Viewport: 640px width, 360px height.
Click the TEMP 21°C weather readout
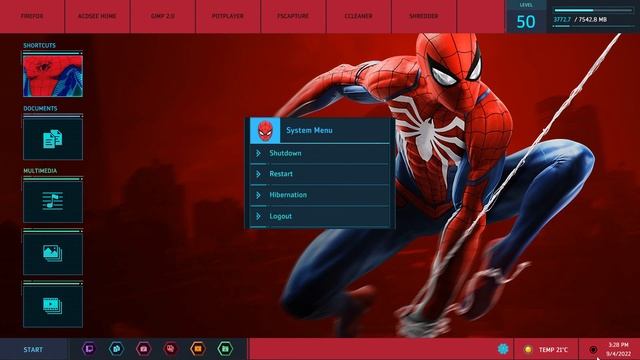553,350
